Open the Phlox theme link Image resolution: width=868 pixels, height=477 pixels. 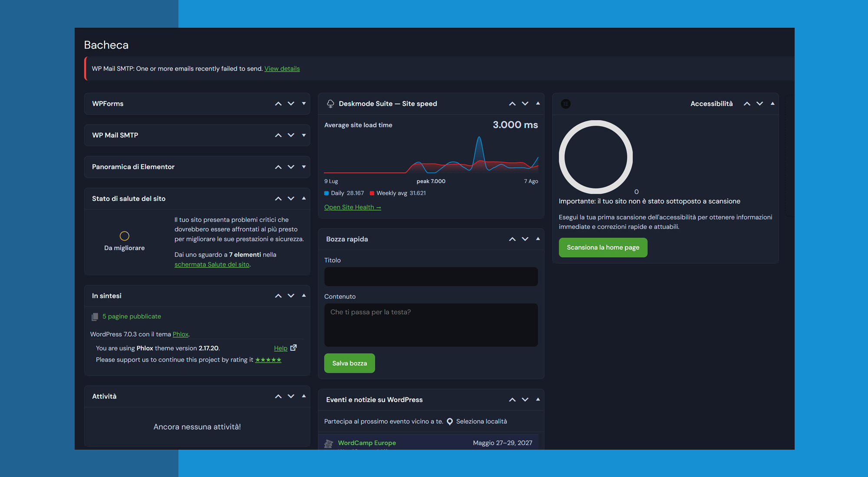(181, 334)
